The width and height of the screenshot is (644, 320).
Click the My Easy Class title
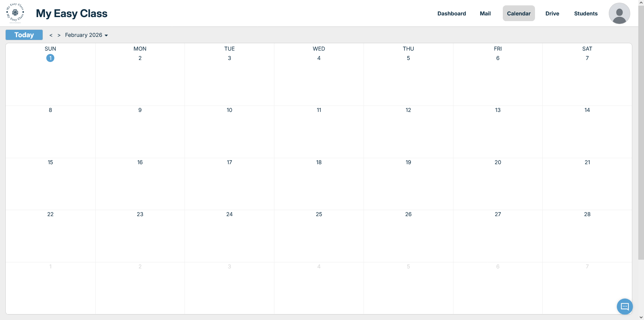[x=71, y=13]
